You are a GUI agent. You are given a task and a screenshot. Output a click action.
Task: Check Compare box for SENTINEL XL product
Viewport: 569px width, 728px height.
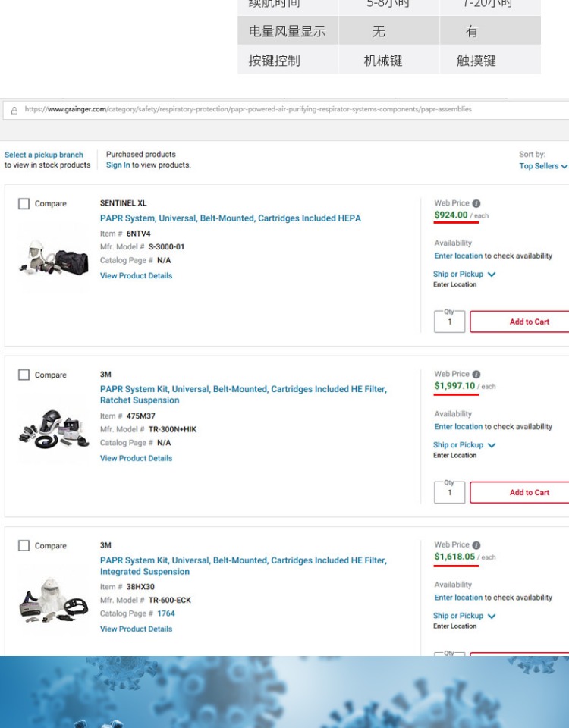[x=24, y=204]
